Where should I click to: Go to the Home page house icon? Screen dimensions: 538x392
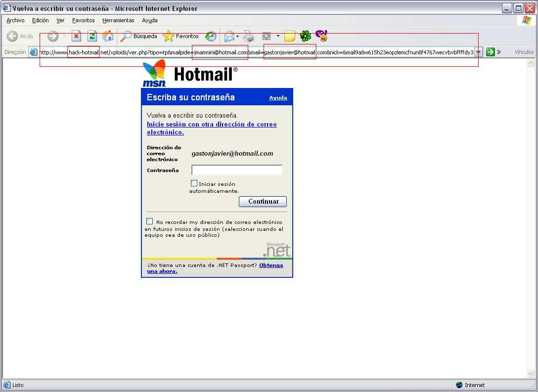point(108,36)
